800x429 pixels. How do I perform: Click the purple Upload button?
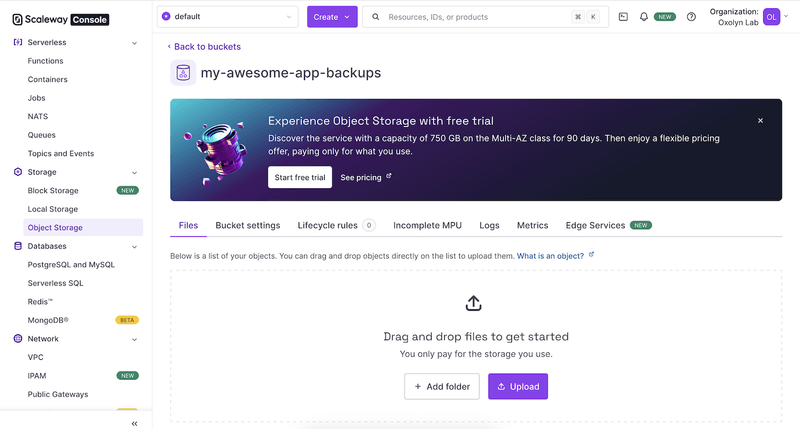tap(518, 386)
